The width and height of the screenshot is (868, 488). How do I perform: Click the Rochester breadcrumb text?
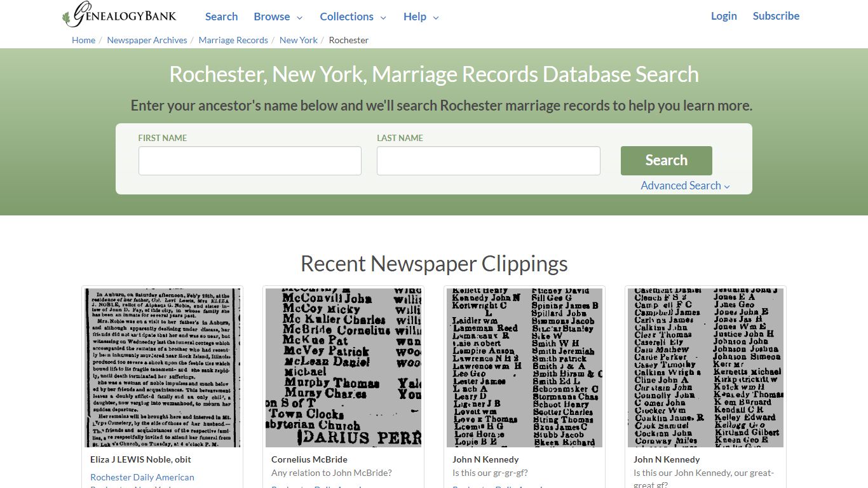click(349, 40)
